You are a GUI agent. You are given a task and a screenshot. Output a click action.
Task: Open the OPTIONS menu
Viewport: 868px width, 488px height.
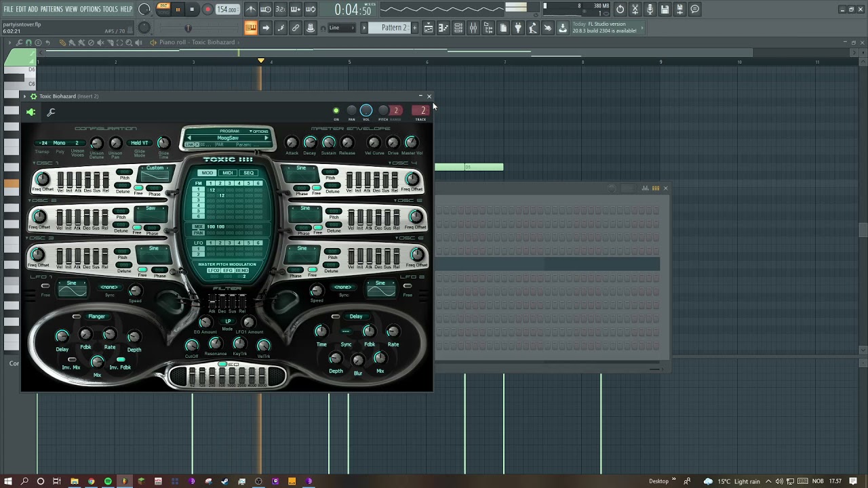point(90,9)
